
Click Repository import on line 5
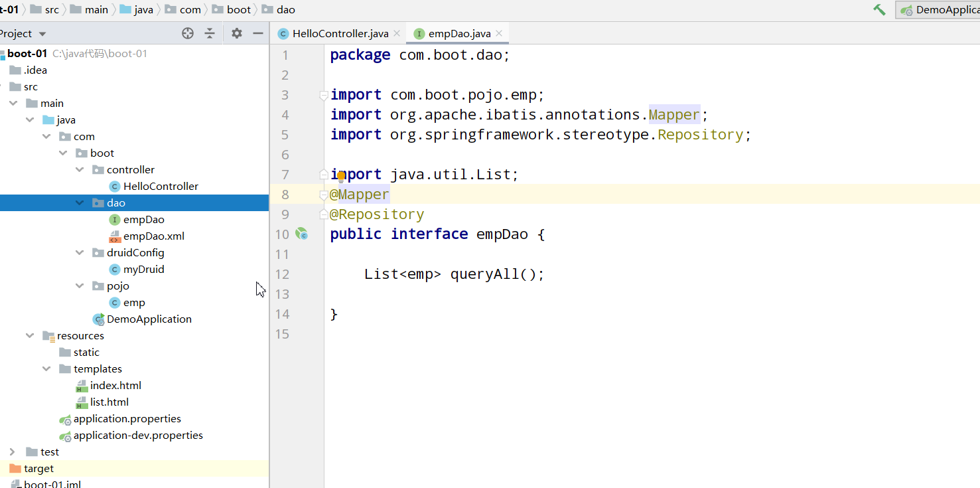pyautogui.click(x=701, y=134)
